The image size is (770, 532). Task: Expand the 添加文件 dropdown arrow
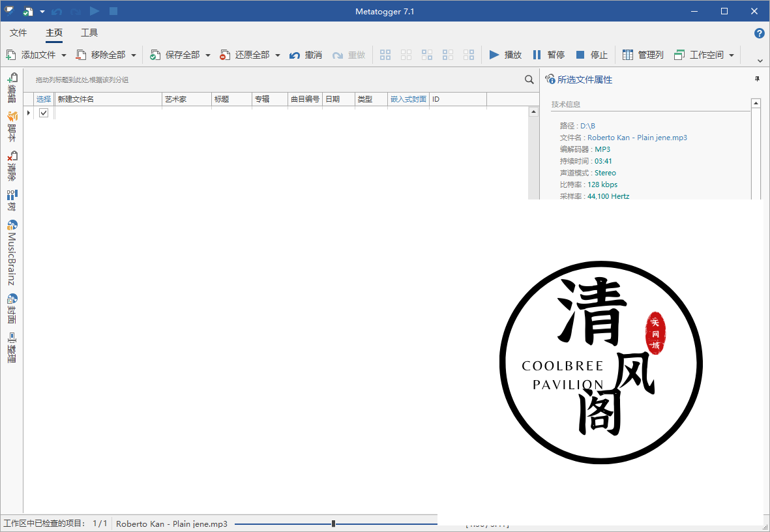64,55
